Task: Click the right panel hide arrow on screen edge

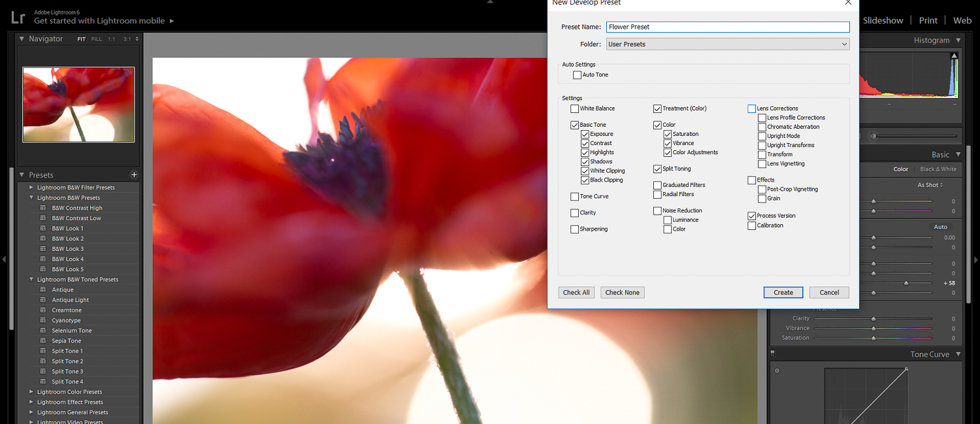Action: pyautogui.click(x=976, y=259)
